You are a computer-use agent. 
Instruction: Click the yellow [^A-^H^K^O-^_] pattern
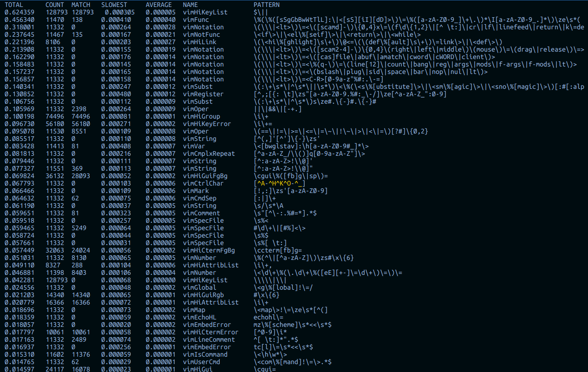280,183
